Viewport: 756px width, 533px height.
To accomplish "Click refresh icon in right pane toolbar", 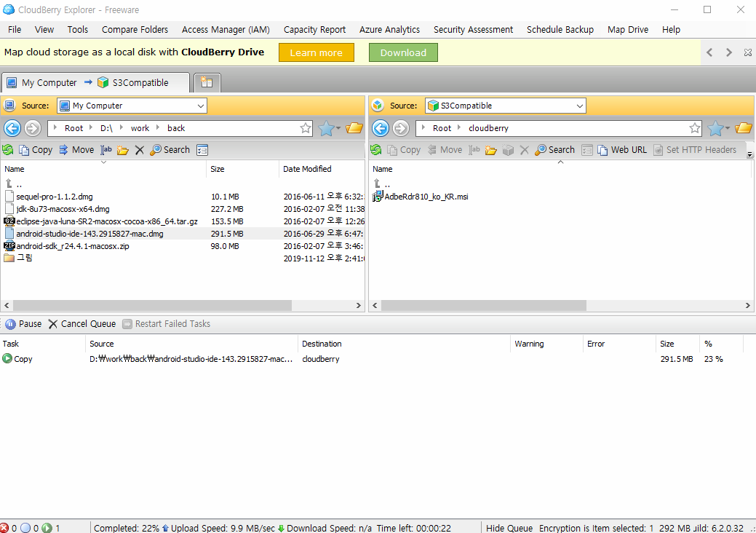I will click(x=376, y=150).
